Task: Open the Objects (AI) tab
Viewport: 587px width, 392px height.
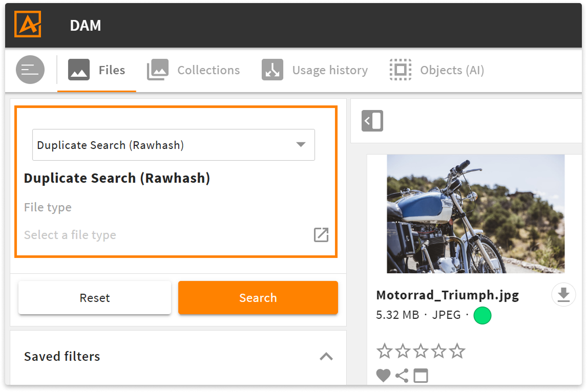Action: click(437, 70)
